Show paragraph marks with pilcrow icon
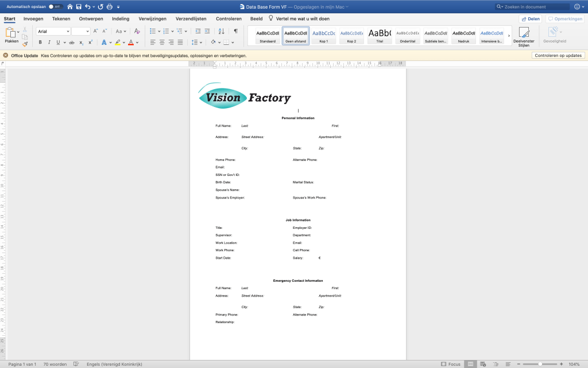This screenshot has width=588, height=368. click(x=235, y=31)
